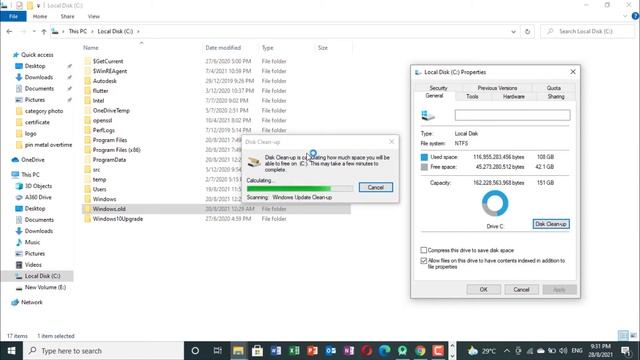Go up one folder level arrow

(x=44, y=31)
